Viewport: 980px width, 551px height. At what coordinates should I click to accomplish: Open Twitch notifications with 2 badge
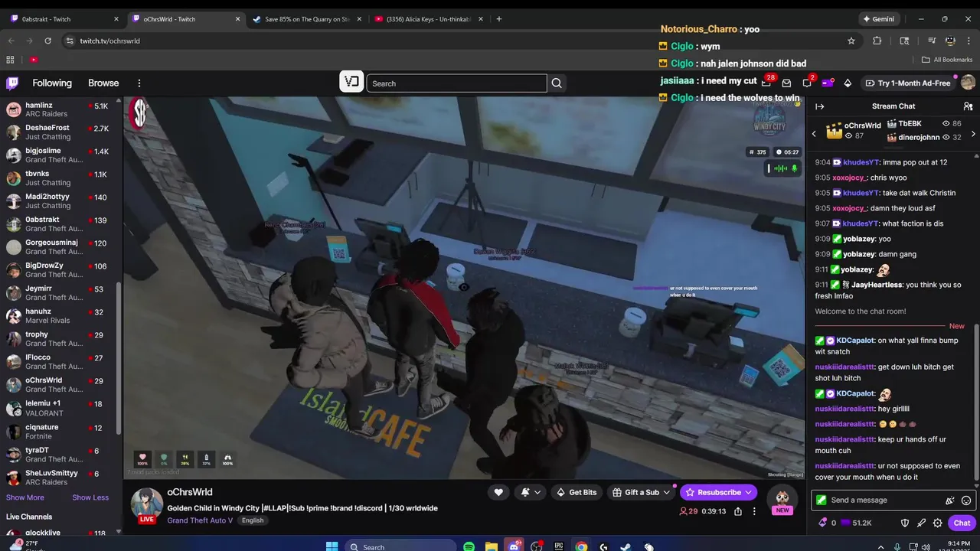[x=807, y=83]
